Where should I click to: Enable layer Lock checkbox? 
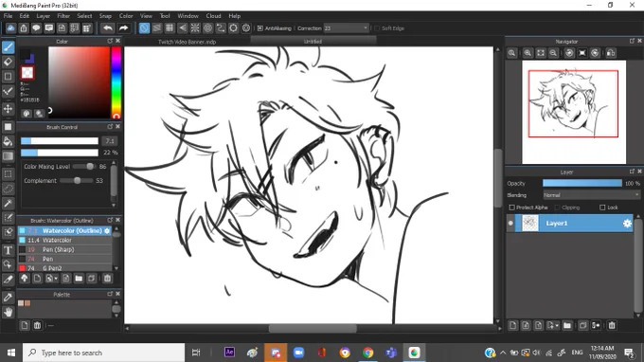pos(602,208)
